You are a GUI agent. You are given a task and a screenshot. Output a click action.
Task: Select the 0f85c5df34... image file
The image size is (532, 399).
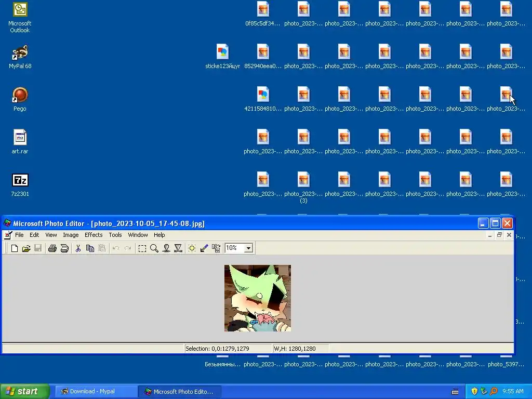(x=263, y=14)
